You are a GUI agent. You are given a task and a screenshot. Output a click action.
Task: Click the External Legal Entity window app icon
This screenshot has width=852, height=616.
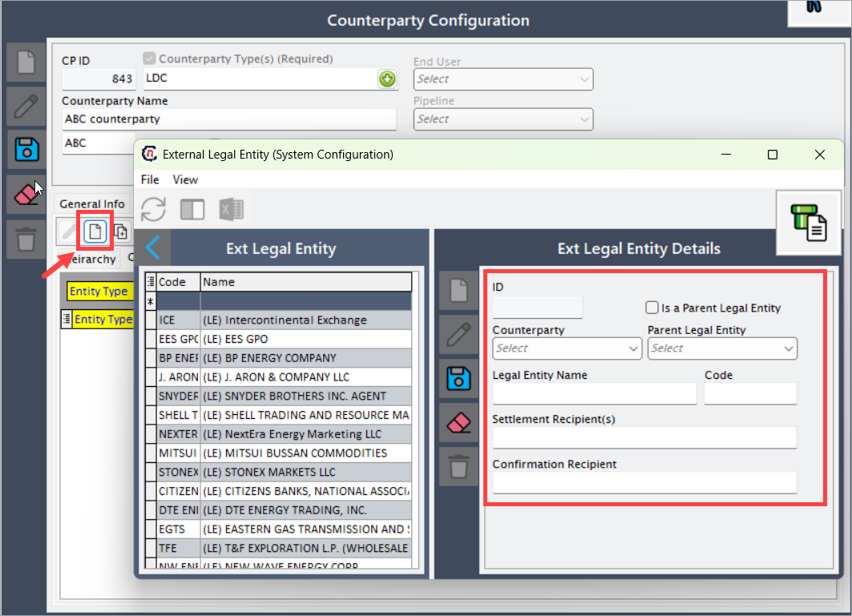click(x=149, y=155)
